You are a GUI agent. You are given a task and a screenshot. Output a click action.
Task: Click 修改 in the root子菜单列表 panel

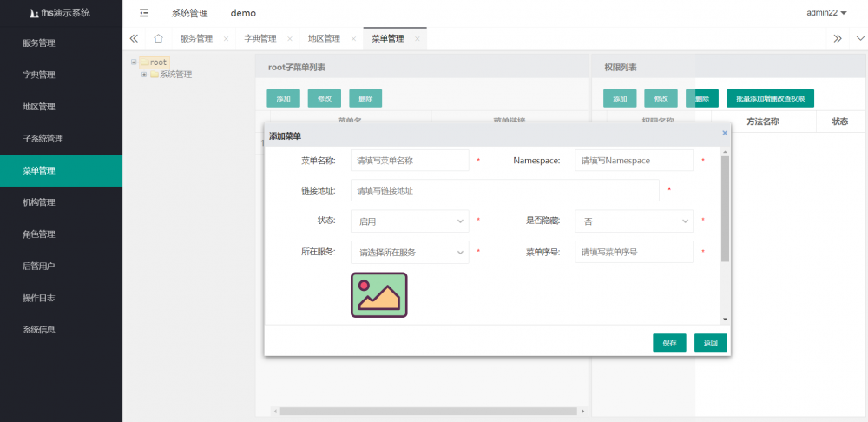coord(325,99)
